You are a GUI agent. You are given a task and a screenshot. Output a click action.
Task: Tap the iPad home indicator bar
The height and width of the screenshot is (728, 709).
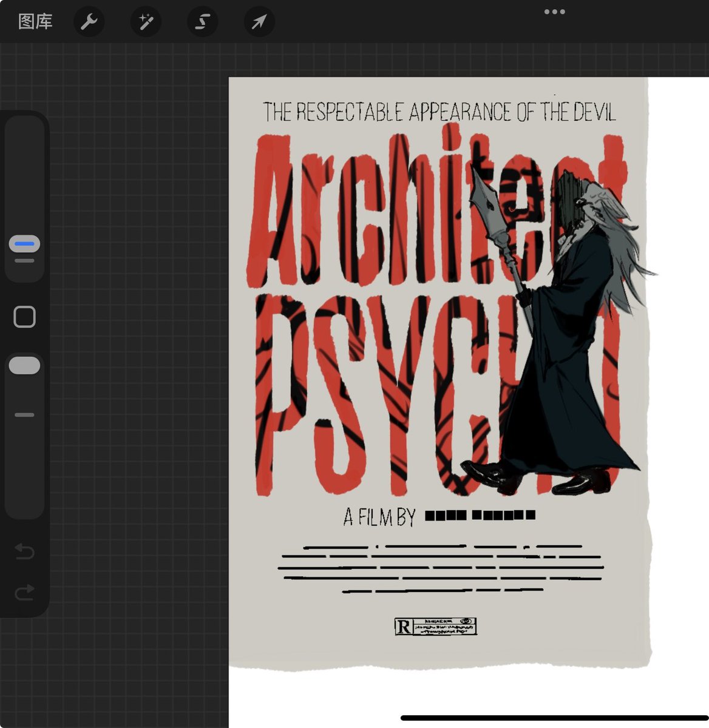pyautogui.click(x=554, y=718)
